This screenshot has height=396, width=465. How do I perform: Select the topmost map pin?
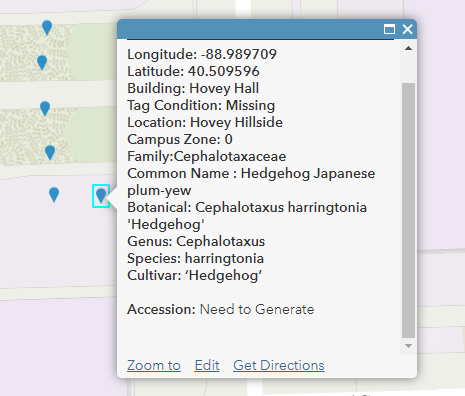pyautogui.click(x=47, y=27)
